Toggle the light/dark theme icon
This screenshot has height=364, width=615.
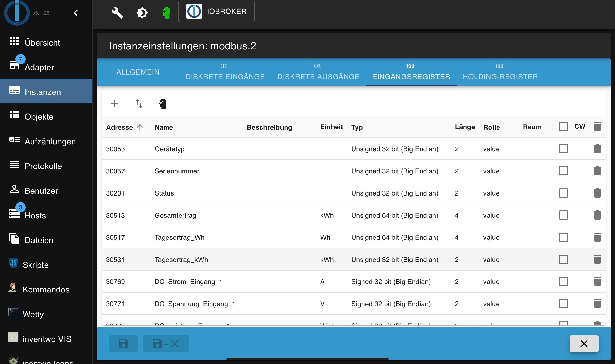[142, 12]
